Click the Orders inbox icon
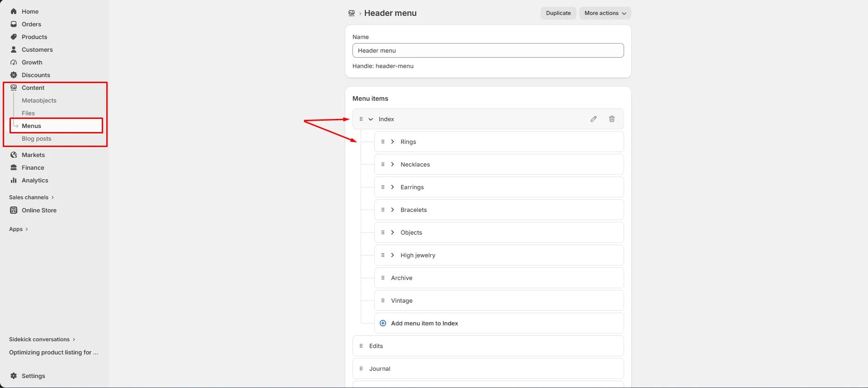Screen dimensions: 868x388 14,24
